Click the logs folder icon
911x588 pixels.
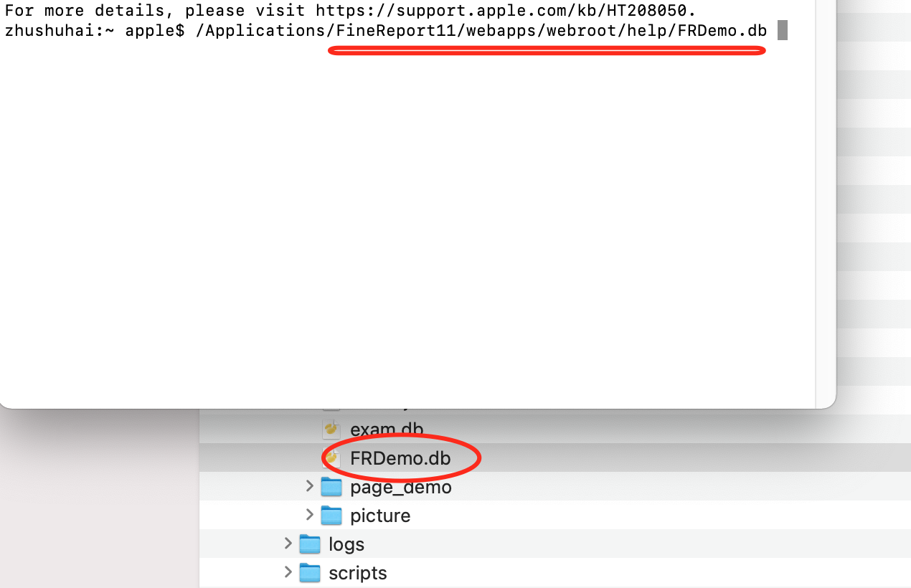pyautogui.click(x=309, y=544)
